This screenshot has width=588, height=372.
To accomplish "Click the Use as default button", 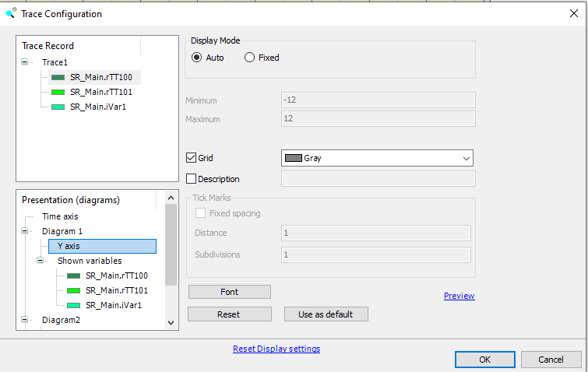I will click(325, 314).
